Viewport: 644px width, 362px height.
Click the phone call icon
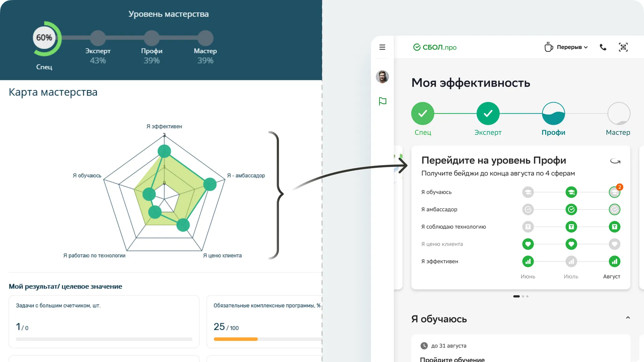[x=603, y=47]
